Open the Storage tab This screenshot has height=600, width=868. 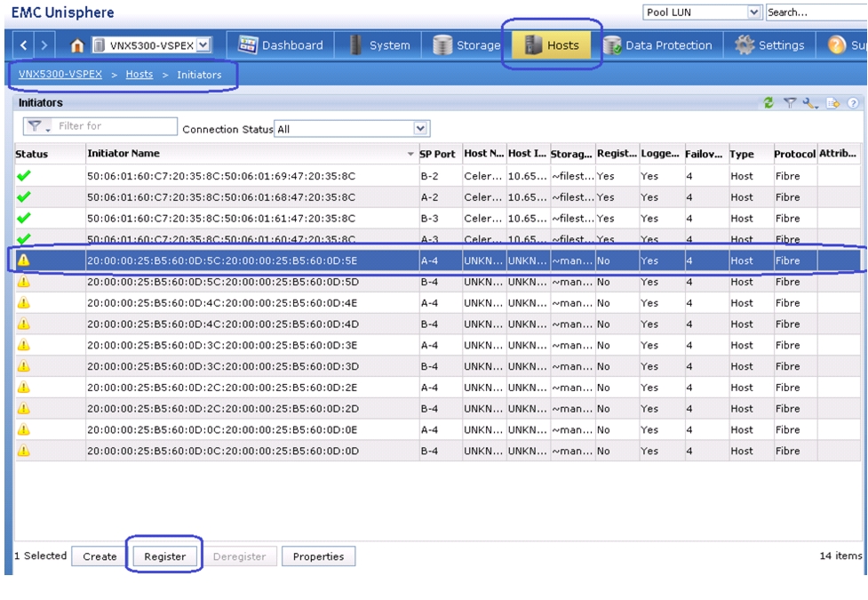[466, 44]
